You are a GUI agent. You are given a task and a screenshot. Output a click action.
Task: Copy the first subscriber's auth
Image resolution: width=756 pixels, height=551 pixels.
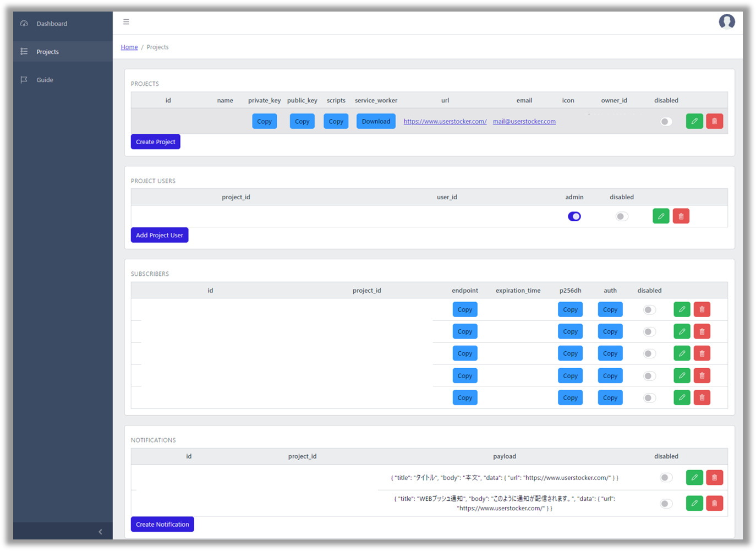click(x=610, y=309)
